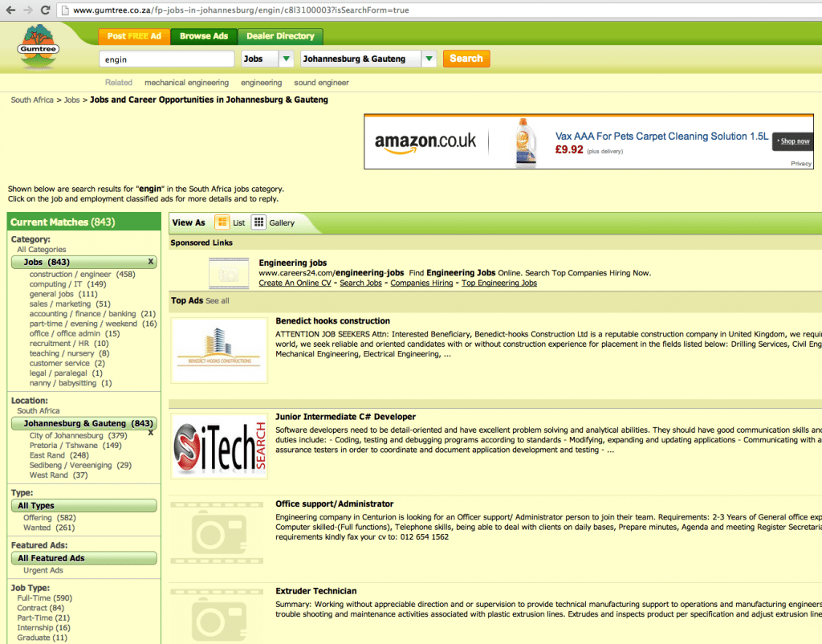Filter by office / office admin (15)
This screenshot has width=822, height=644.
click(x=75, y=333)
